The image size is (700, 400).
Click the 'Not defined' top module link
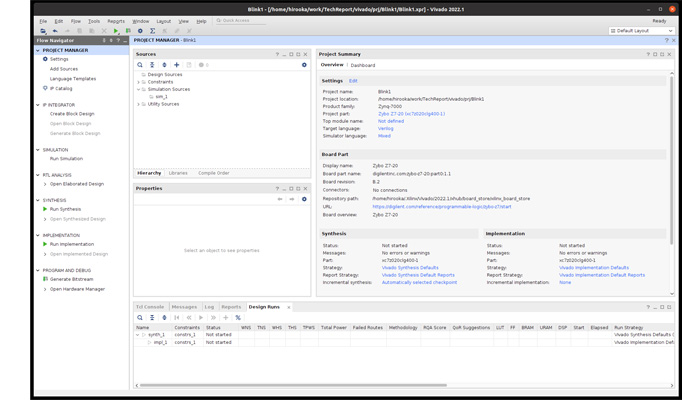pos(391,121)
